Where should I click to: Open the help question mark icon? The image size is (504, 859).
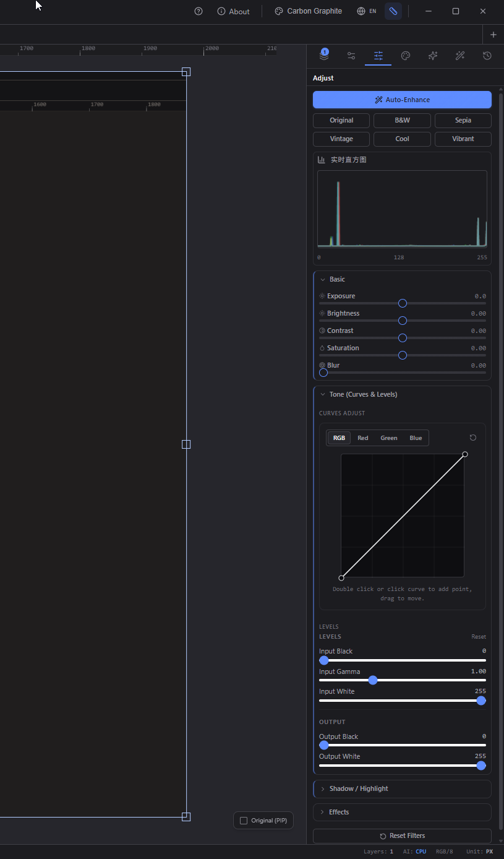199,11
